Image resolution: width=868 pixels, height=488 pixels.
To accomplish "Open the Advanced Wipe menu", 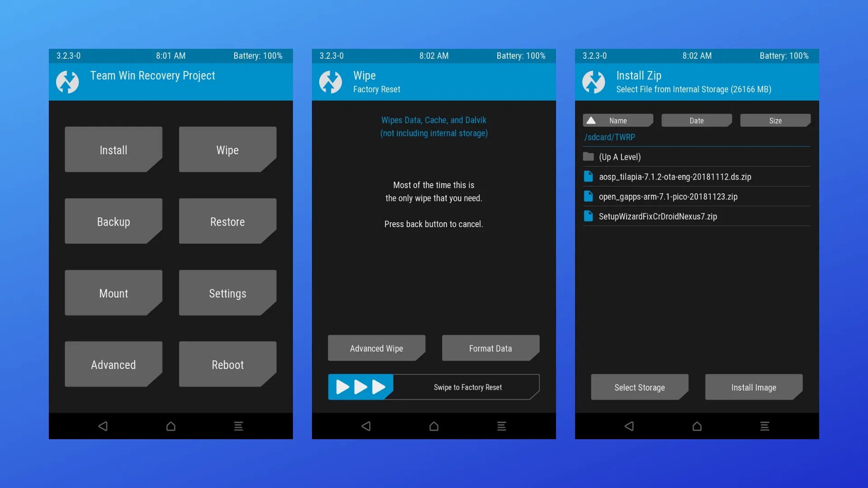I will tap(376, 347).
